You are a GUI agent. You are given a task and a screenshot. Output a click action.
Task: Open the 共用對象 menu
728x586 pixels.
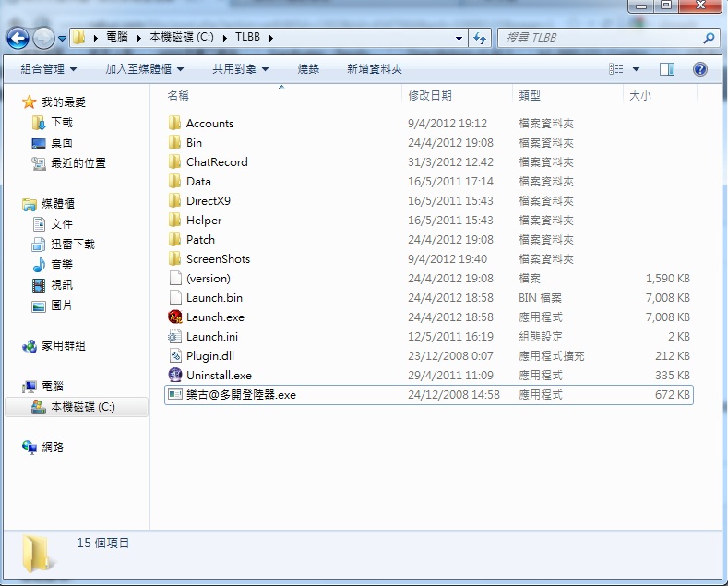point(240,69)
